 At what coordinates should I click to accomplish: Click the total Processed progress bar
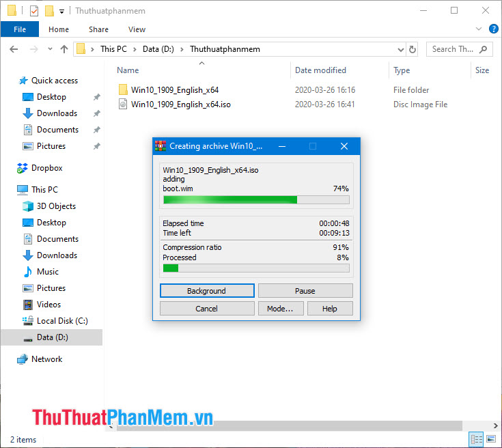[x=256, y=268]
